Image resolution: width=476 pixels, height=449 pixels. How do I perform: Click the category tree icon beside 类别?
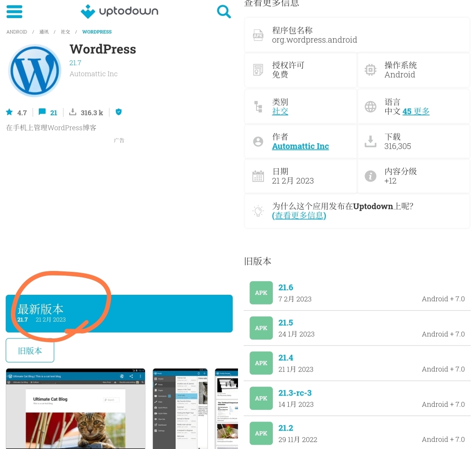click(x=258, y=107)
